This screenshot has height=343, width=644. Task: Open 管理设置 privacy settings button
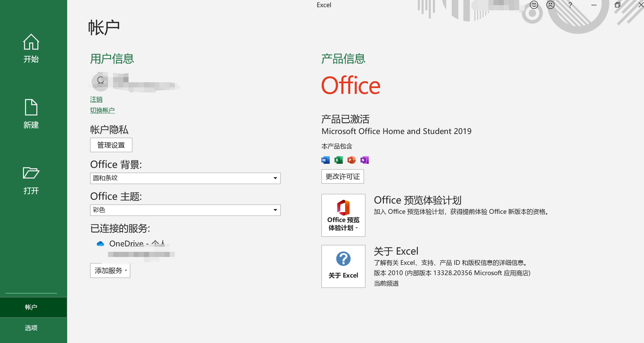pos(111,145)
